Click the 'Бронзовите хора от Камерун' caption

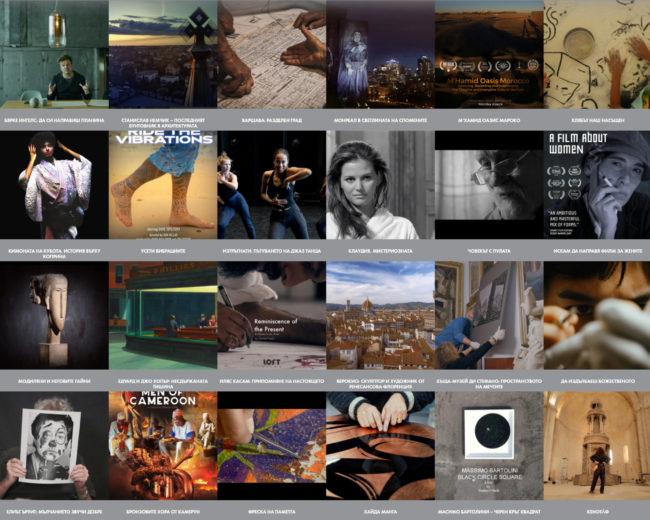point(162,511)
